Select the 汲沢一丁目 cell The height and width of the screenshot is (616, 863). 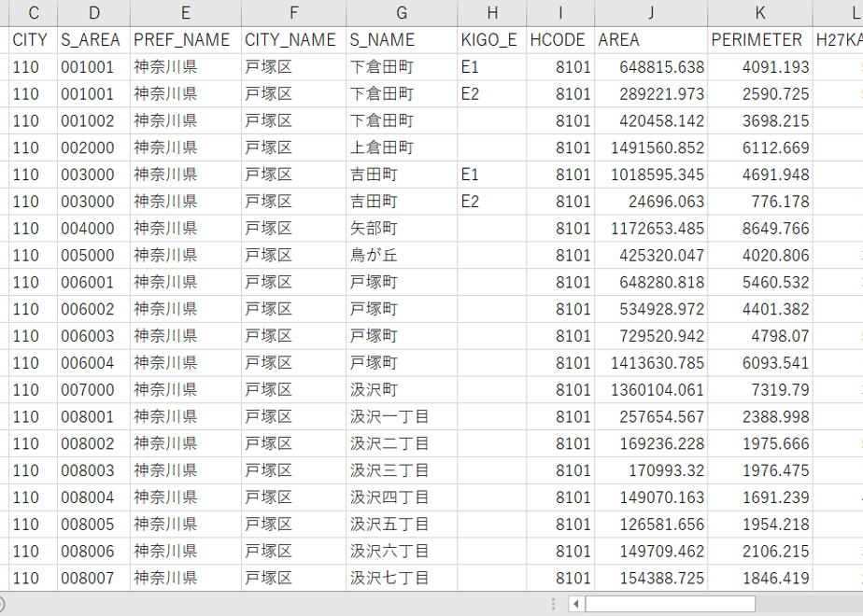402,417
